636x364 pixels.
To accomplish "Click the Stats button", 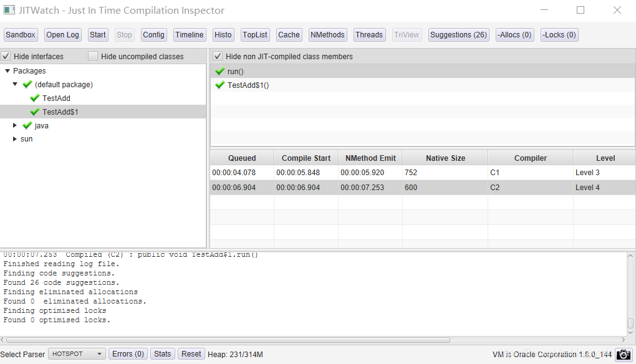I will coord(162,354).
